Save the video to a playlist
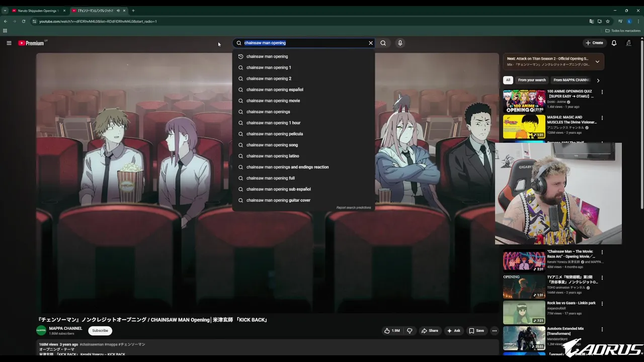Image resolution: width=644 pixels, height=362 pixels. [x=476, y=331]
